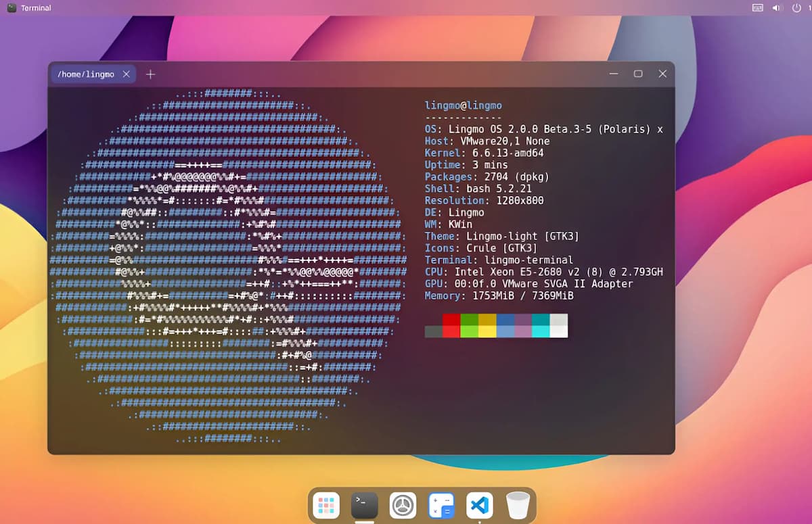The height and width of the screenshot is (524, 812).
Task: Select the /home/lingmo terminal tab
Action: pyautogui.click(x=85, y=74)
